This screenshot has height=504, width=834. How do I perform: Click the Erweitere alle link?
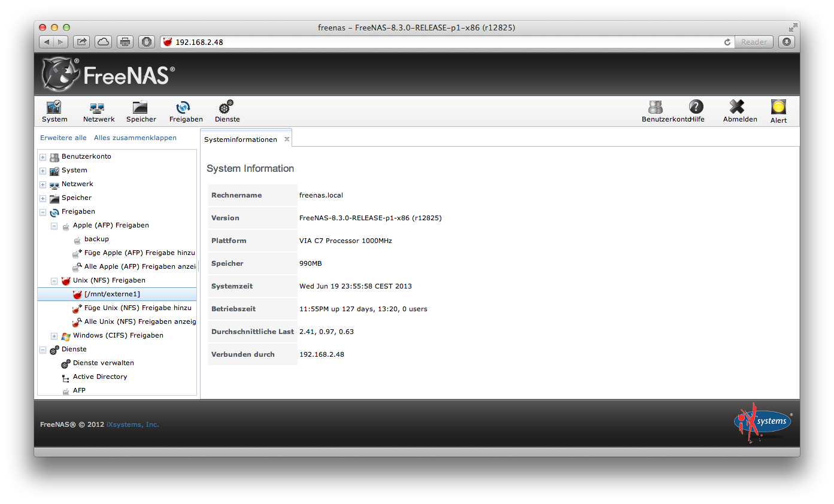point(63,138)
